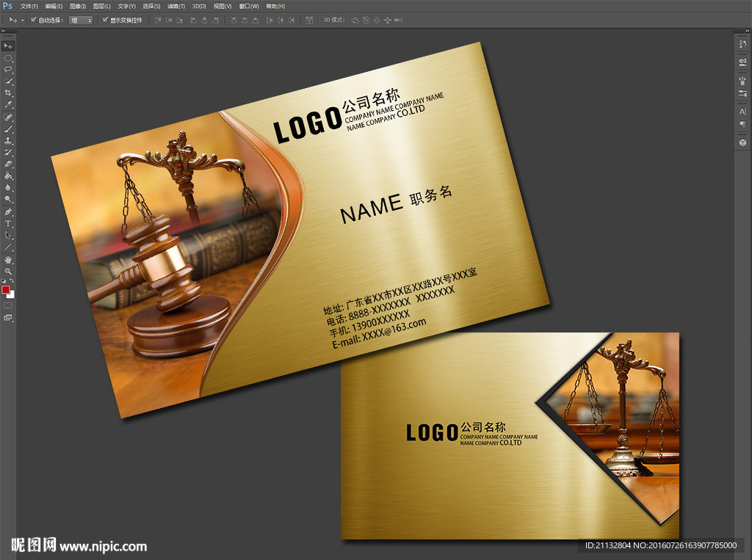The width and height of the screenshot is (752, 560).
Task: Open the 3D panel icon
Action: pos(742,142)
